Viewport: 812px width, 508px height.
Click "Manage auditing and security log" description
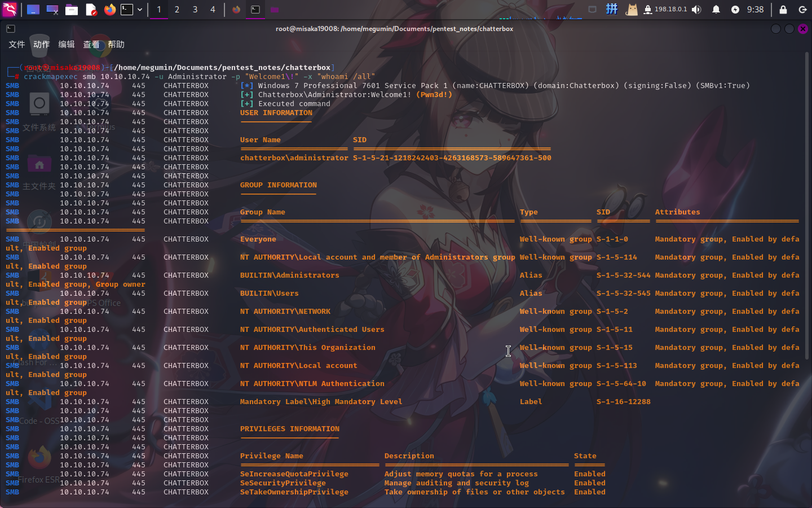[x=457, y=483]
